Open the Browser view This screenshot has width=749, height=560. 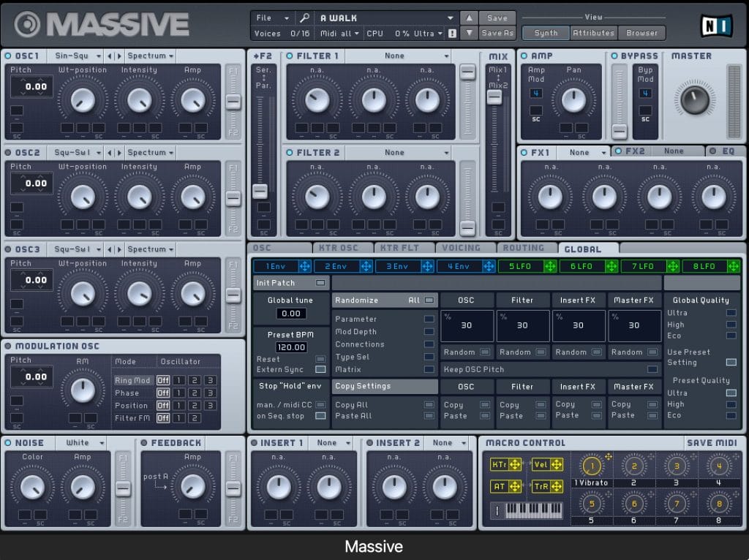tap(641, 33)
